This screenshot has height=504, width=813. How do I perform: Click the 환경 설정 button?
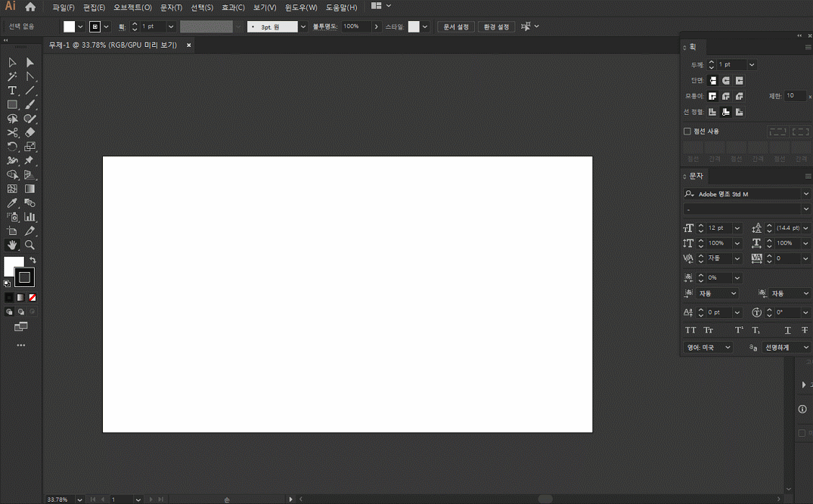pyautogui.click(x=496, y=26)
